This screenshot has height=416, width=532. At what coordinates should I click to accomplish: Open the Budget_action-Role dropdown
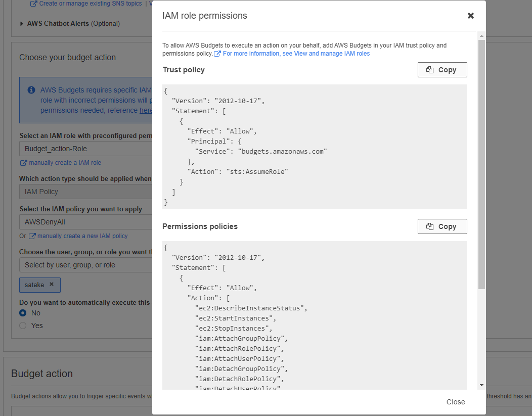(x=86, y=149)
